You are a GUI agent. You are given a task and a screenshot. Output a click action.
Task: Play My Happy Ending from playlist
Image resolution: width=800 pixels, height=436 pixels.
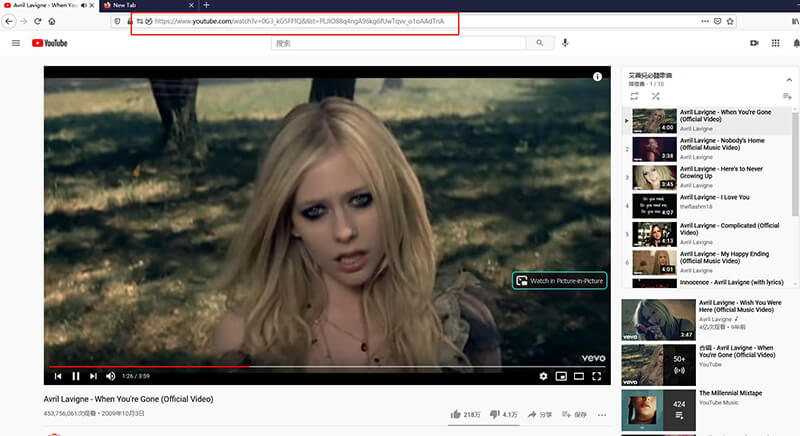click(707, 262)
